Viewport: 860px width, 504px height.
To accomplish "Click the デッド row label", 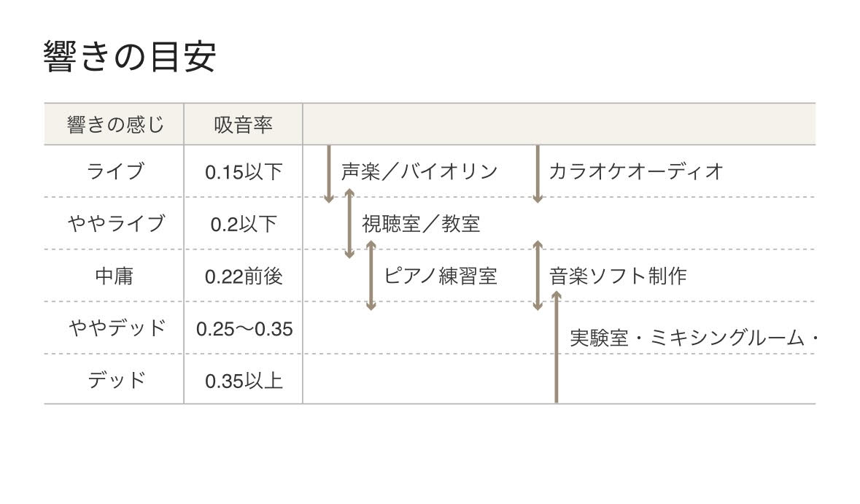I will (116, 379).
